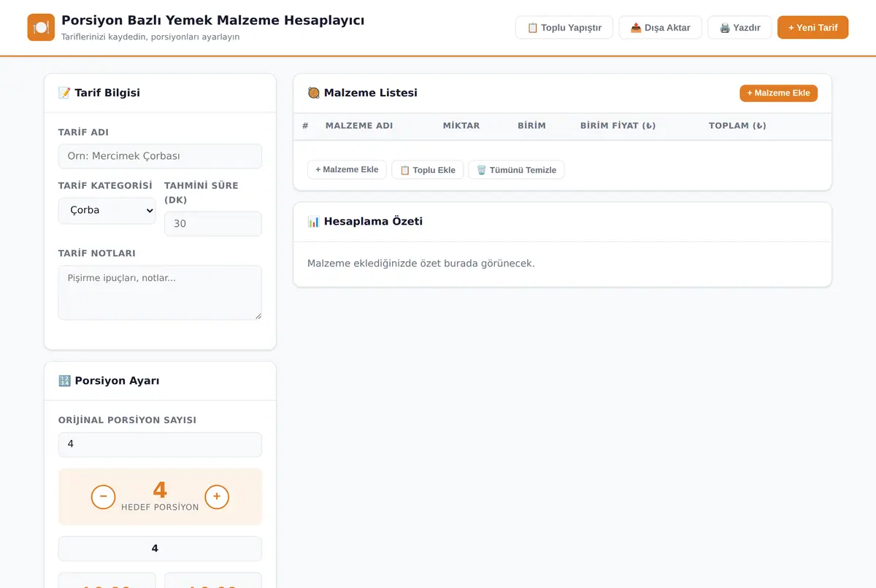The width and height of the screenshot is (876, 588).
Task: Create a new recipe with Yeni Tarif
Action: [812, 28]
